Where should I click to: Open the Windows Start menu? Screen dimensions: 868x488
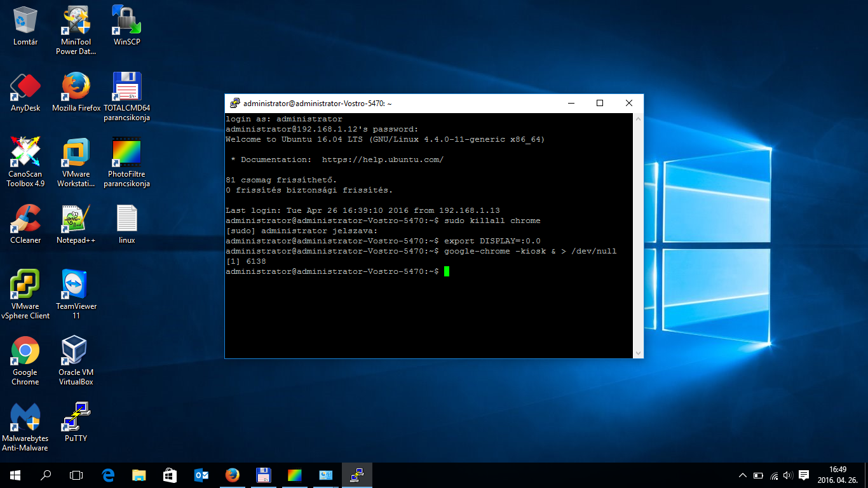pyautogui.click(x=15, y=475)
